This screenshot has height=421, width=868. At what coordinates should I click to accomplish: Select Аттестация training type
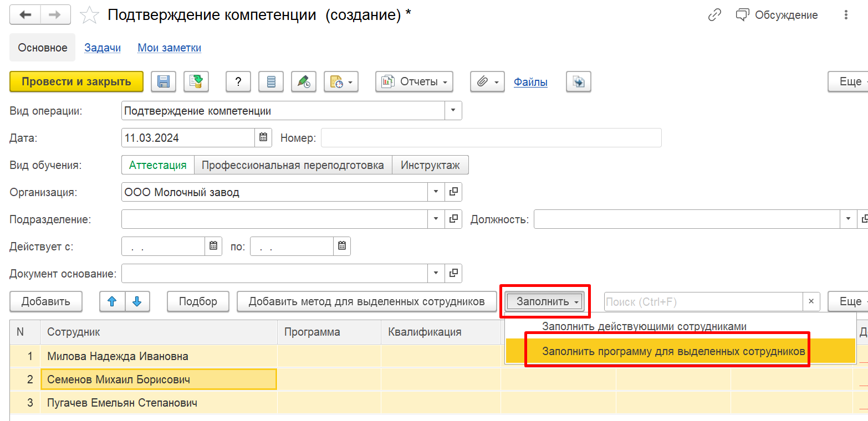pos(157,165)
